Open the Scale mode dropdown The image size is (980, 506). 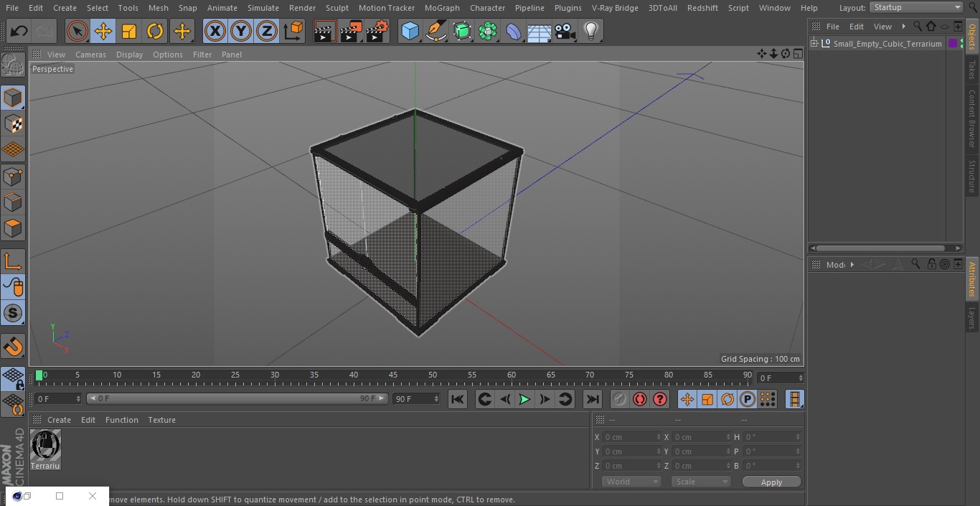point(701,482)
